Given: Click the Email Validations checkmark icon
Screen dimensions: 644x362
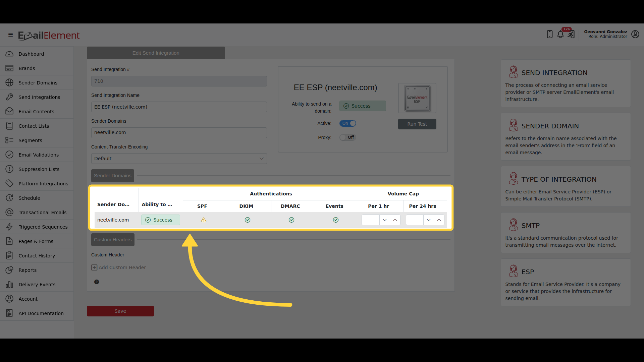Looking at the screenshot, I should (9, 155).
